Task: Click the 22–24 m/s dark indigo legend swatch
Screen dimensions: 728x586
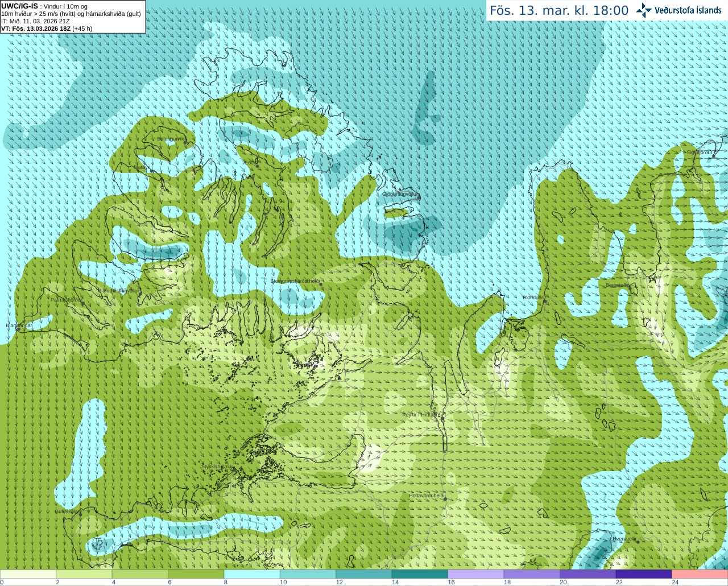Action: (x=644, y=574)
